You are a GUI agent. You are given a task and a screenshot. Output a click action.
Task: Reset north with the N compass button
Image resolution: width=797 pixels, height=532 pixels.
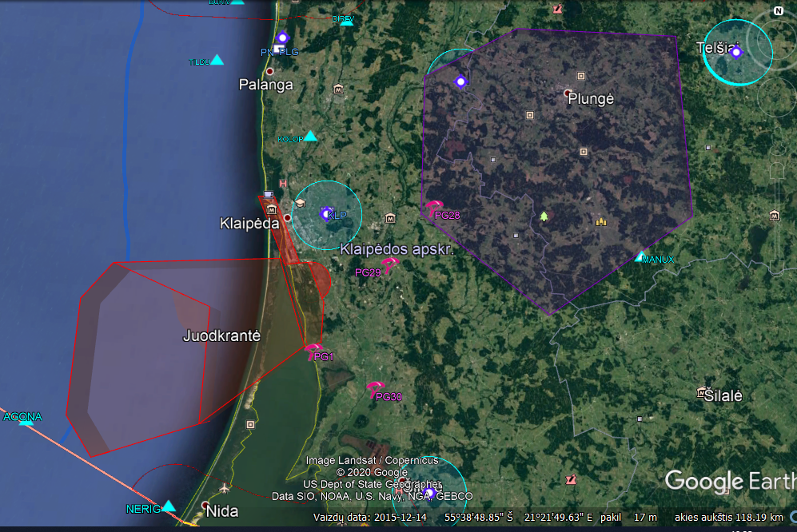(778, 10)
